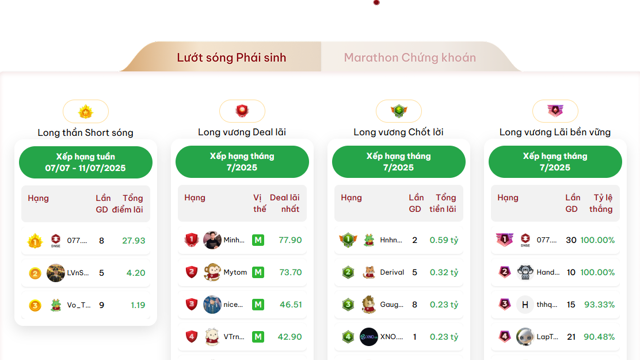Click Xếp hạng tháng button under Chốt lời
Screen dimensions: 640x360
coord(399,162)
